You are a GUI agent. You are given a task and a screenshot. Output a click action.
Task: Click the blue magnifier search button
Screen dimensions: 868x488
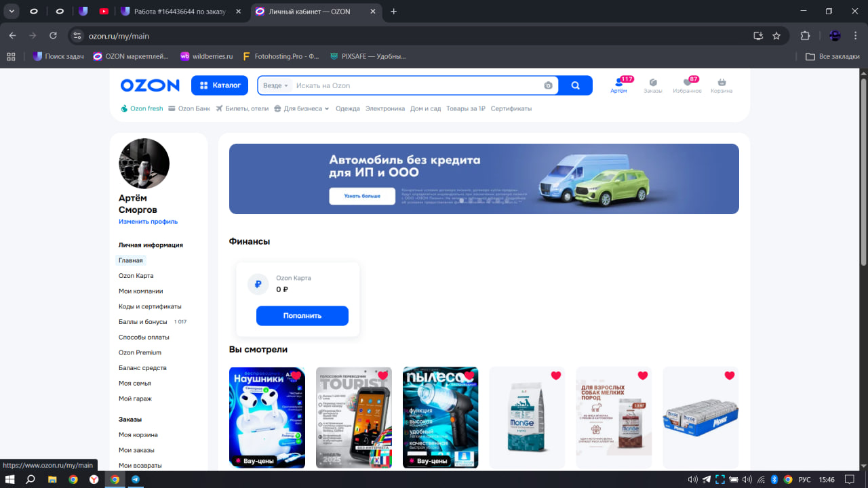tap(576, 85)
